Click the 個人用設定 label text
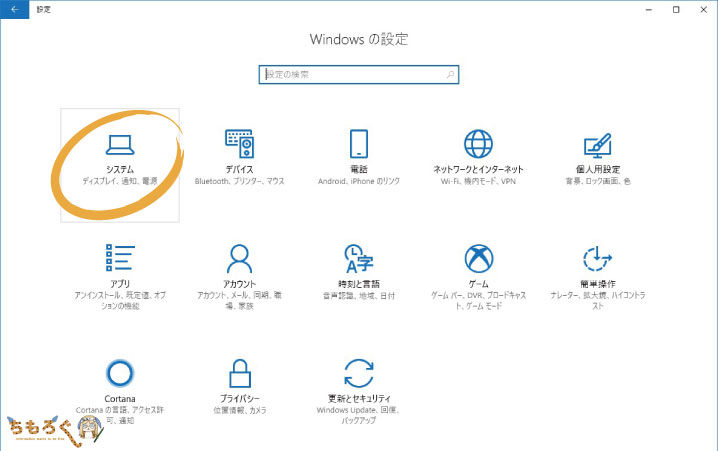 point(598,169)
